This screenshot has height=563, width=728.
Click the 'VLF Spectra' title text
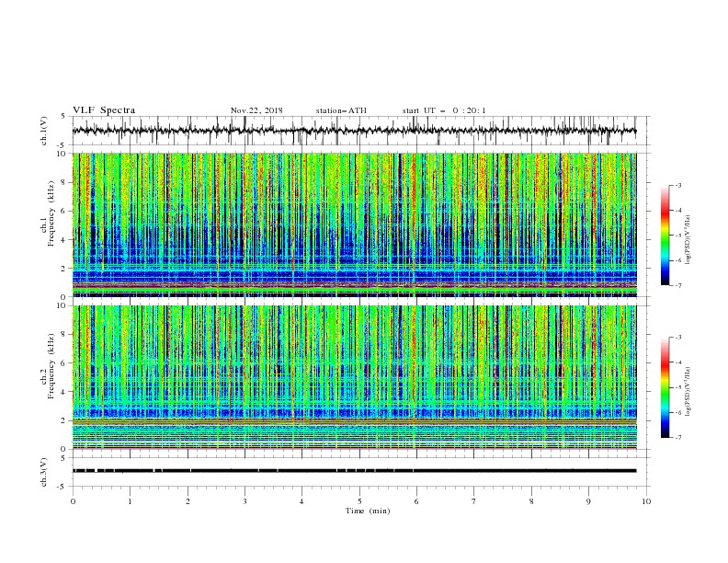[104, 110]
